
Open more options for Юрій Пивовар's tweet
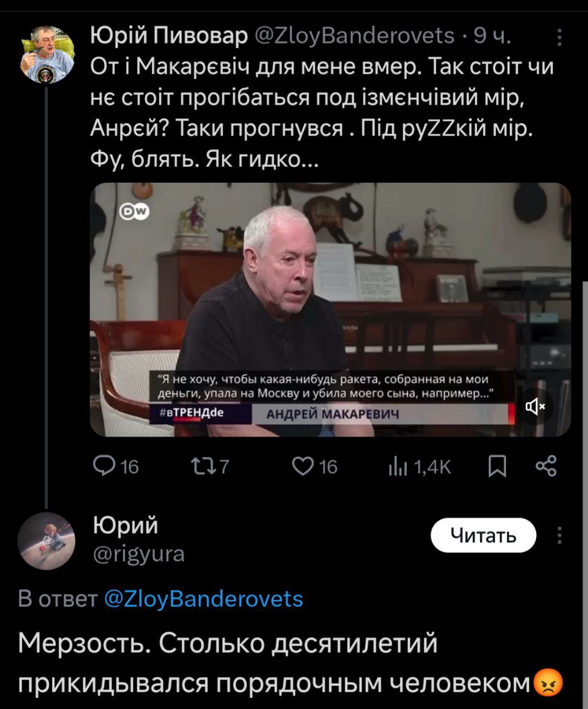coord(559,38)
